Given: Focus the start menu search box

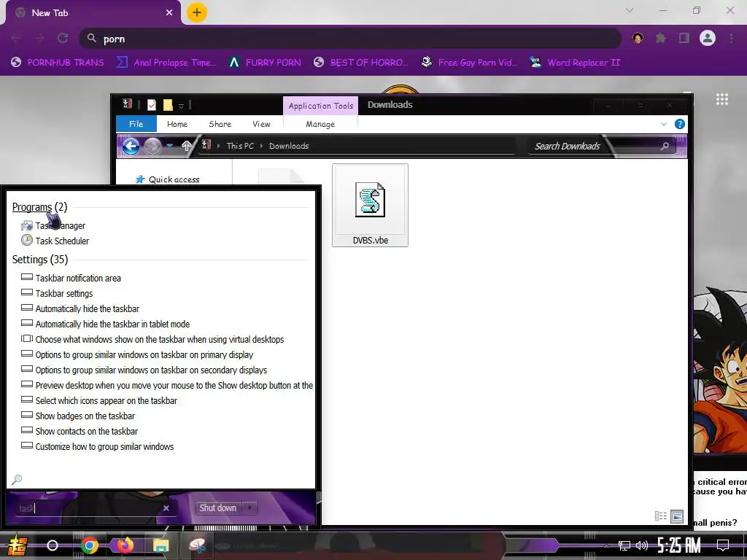Looking at the screenshot, I should click(x=88, y=508).
